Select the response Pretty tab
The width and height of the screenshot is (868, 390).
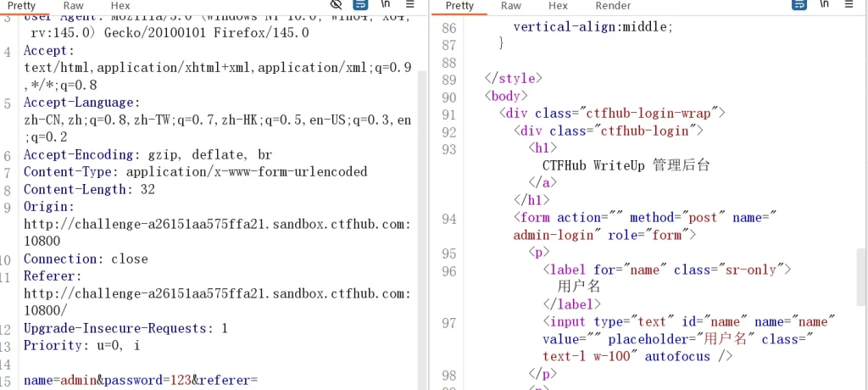pos(459,5)
